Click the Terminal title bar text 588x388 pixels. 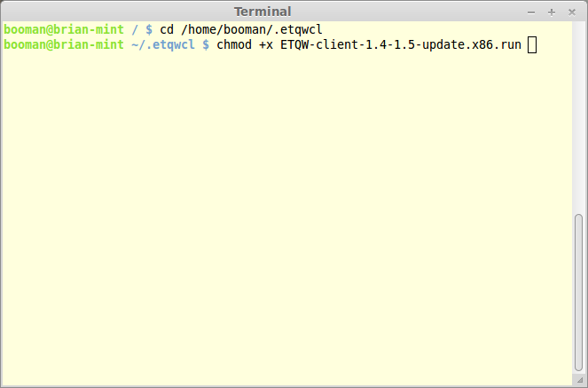(263, 12)
